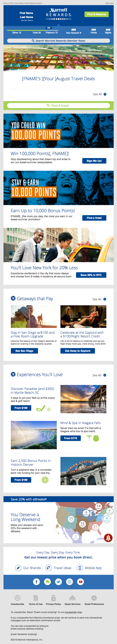The height and width of the screenshot is (644, 117).
Task: Click the YouTube play icon
Action: tap(80, 582)
